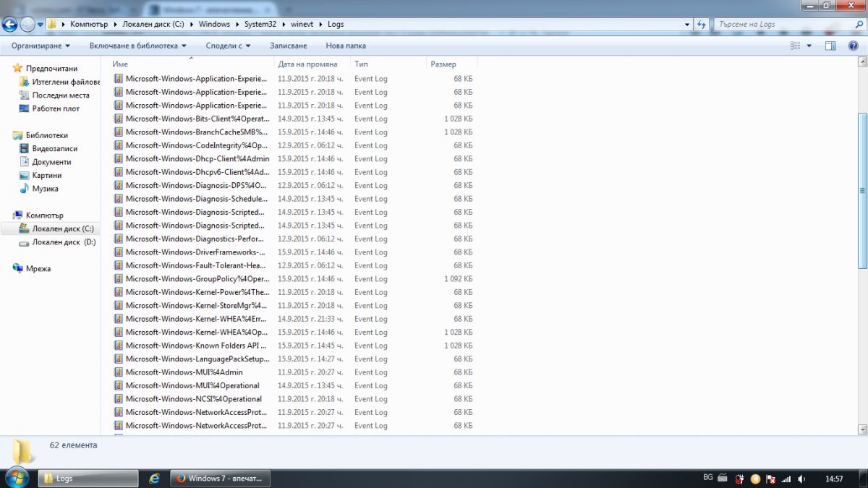This screenshot has width=868, height=488.
Task: Select Локален диск (D:) drive
Action: tap(58, 242)
